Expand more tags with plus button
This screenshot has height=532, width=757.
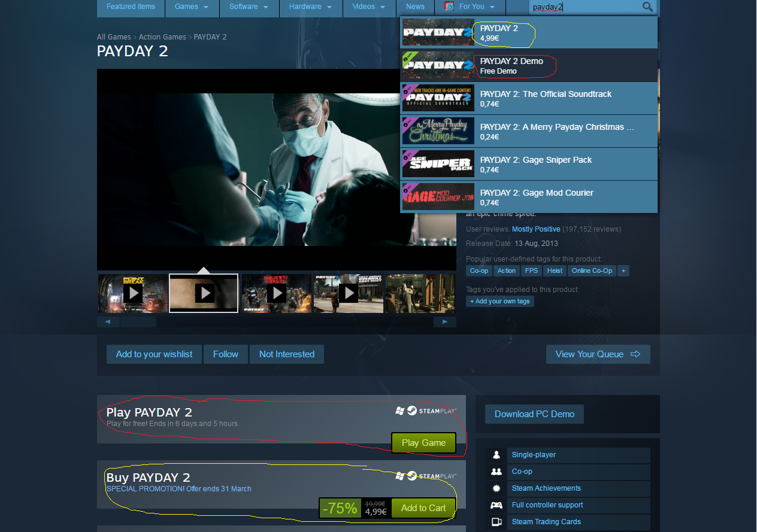[623, 271]
